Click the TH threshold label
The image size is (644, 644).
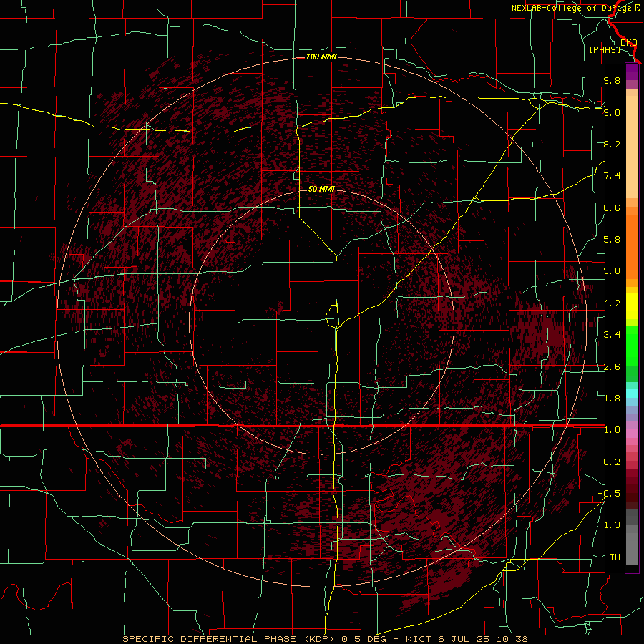[615, 557]
